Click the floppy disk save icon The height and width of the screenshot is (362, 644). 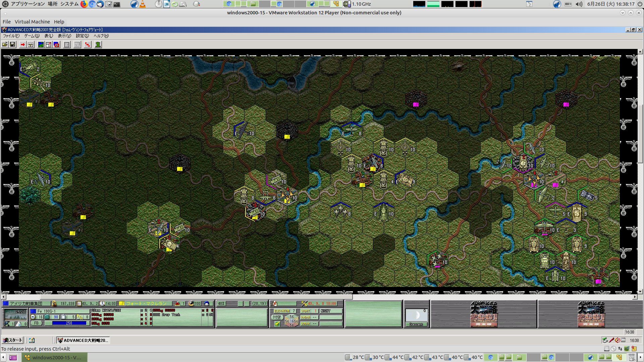(12, 45)
